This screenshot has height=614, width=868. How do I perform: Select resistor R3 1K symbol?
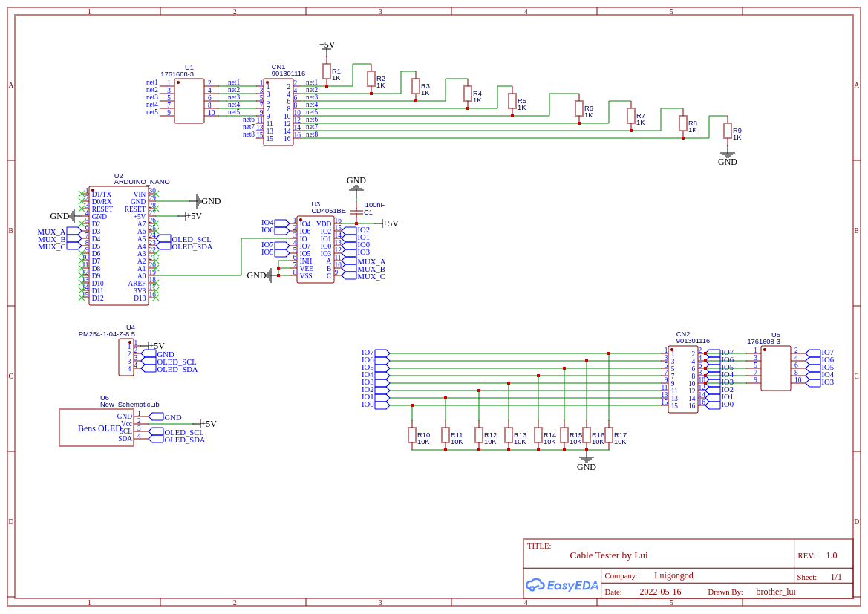pyautogui.click(x=416, y=86)
